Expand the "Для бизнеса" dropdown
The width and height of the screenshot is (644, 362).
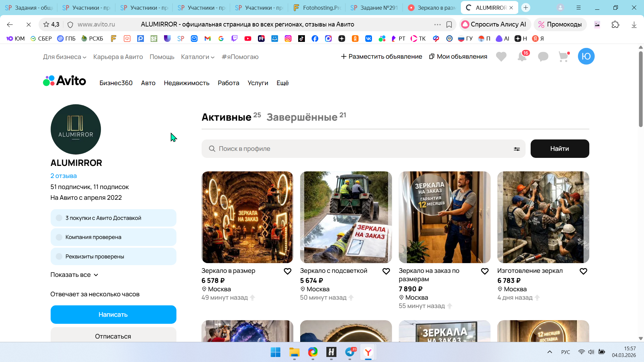(65, 57)
